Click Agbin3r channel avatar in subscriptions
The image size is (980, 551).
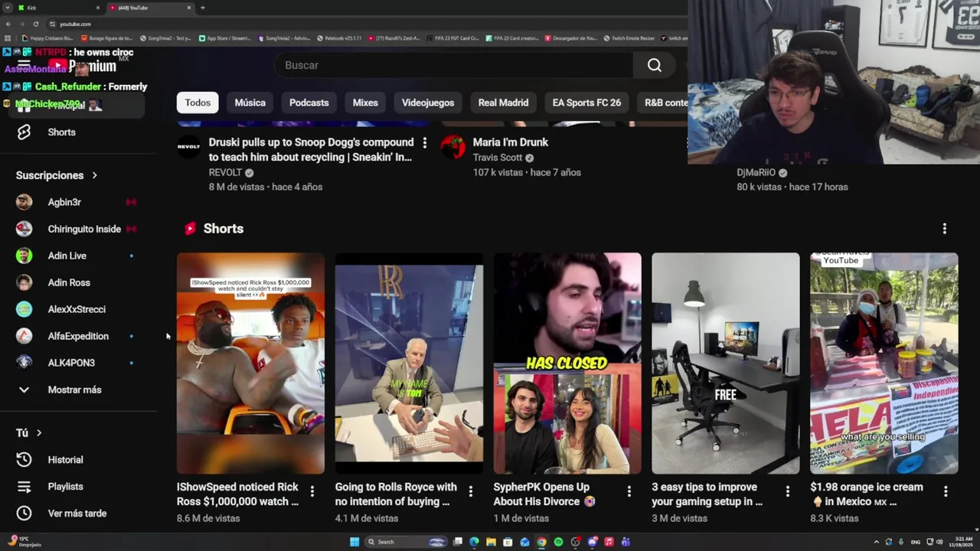click(x=24, y=202)
